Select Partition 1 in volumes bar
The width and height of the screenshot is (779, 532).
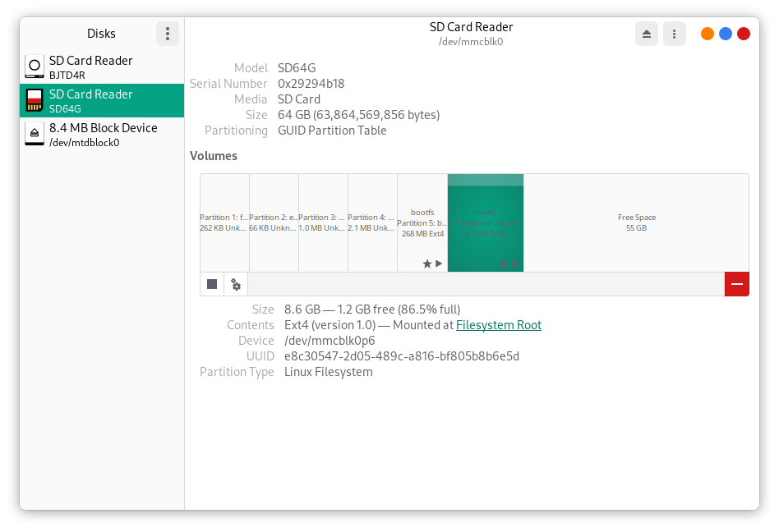click(224, 222)
